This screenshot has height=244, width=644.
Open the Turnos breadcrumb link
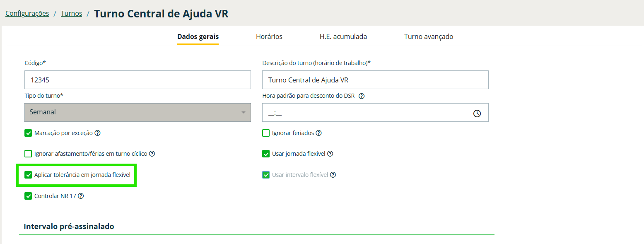(71, 13)
